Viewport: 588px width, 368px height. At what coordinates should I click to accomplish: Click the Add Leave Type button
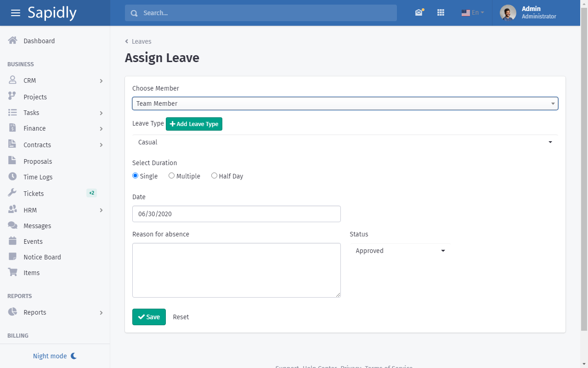click(x=194, y=124)
